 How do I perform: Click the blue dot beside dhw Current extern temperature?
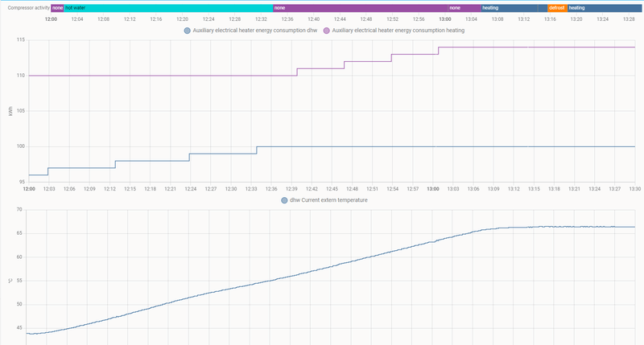click(284, 200)
